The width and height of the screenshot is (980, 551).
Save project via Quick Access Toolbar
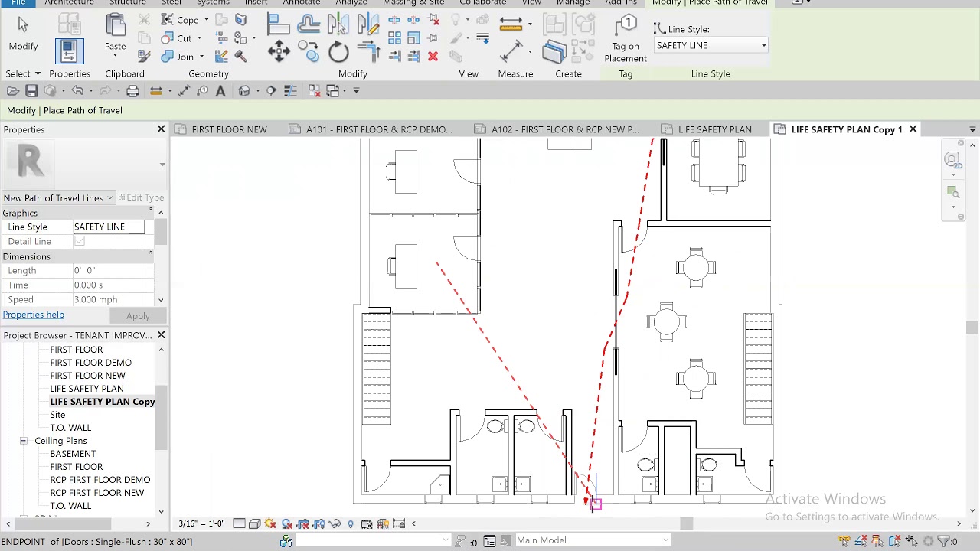(31, 91)
